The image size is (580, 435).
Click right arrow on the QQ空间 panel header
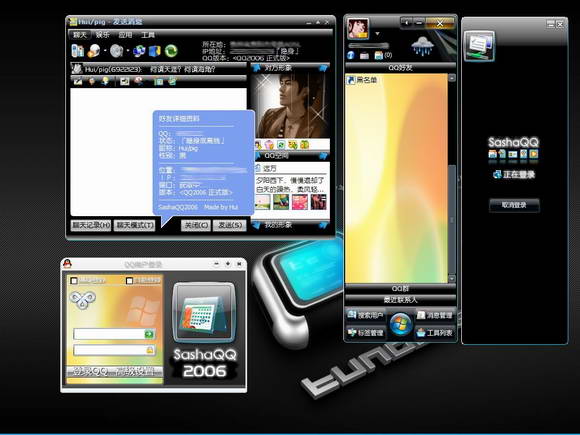[323, 155]
